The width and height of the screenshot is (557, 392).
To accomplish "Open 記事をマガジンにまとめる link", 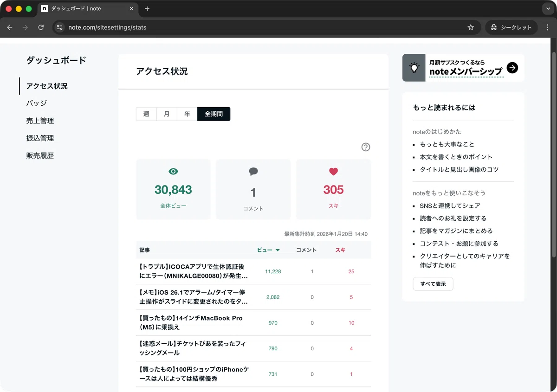I will 456,231.
